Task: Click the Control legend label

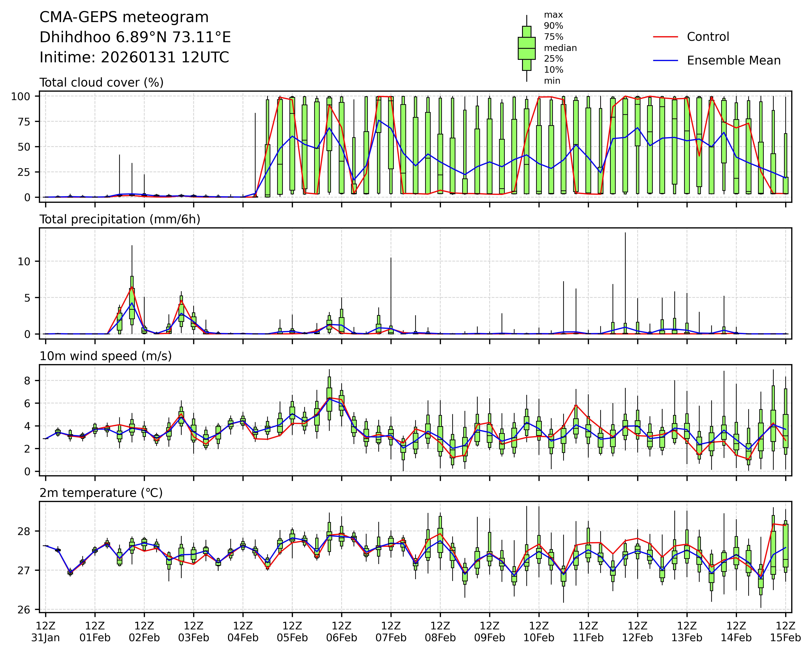Action: (708, 37)
